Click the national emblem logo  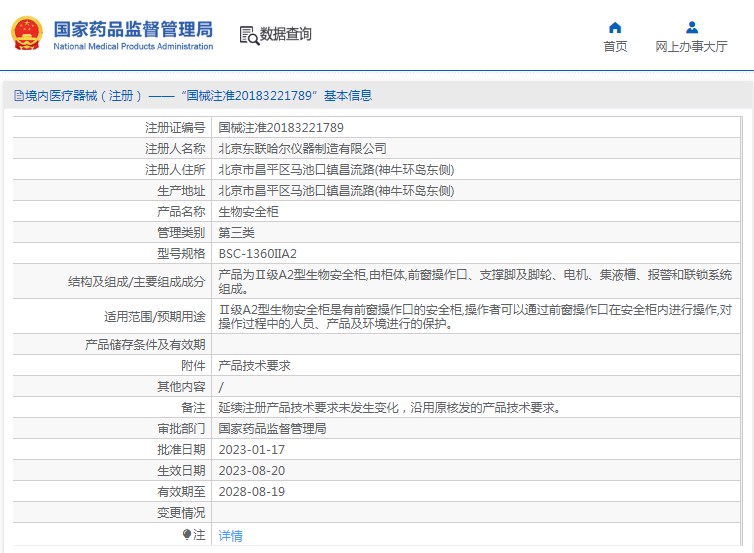(27, 34)
